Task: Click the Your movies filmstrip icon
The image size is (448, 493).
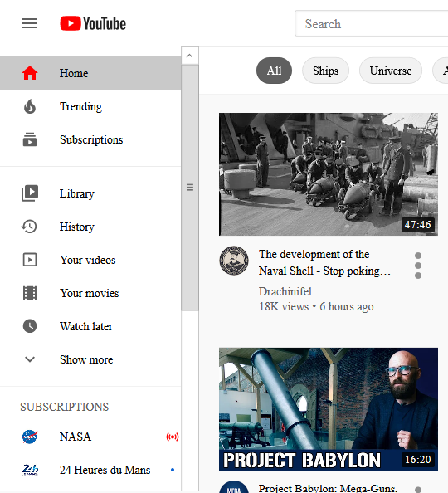Action: (x=30, y=293)
